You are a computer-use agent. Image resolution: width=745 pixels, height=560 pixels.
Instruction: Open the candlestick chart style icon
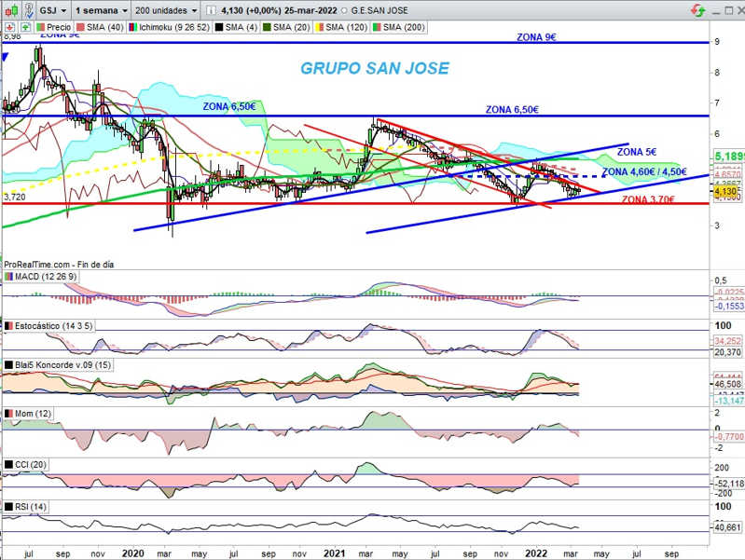[12, 10]
